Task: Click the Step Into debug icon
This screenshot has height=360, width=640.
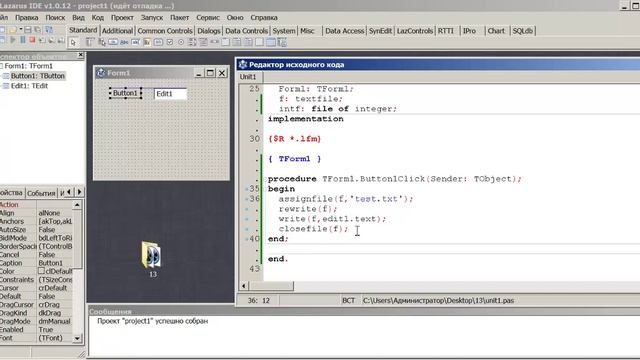Action: tap(42, 40)
